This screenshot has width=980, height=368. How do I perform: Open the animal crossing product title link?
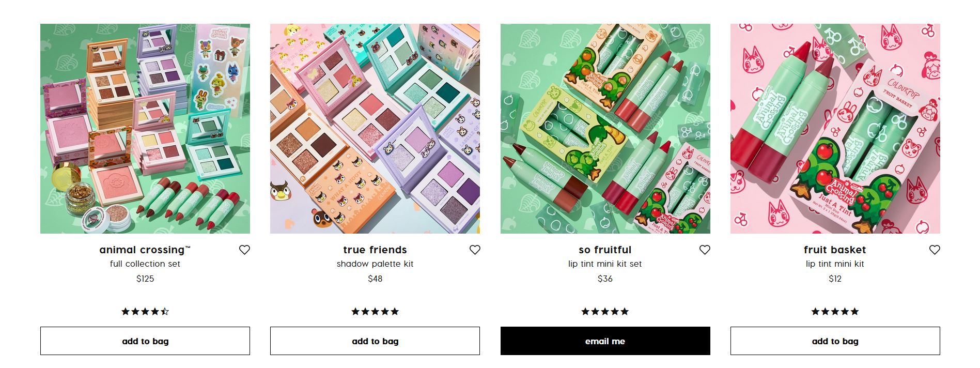(x=145, y=250)
